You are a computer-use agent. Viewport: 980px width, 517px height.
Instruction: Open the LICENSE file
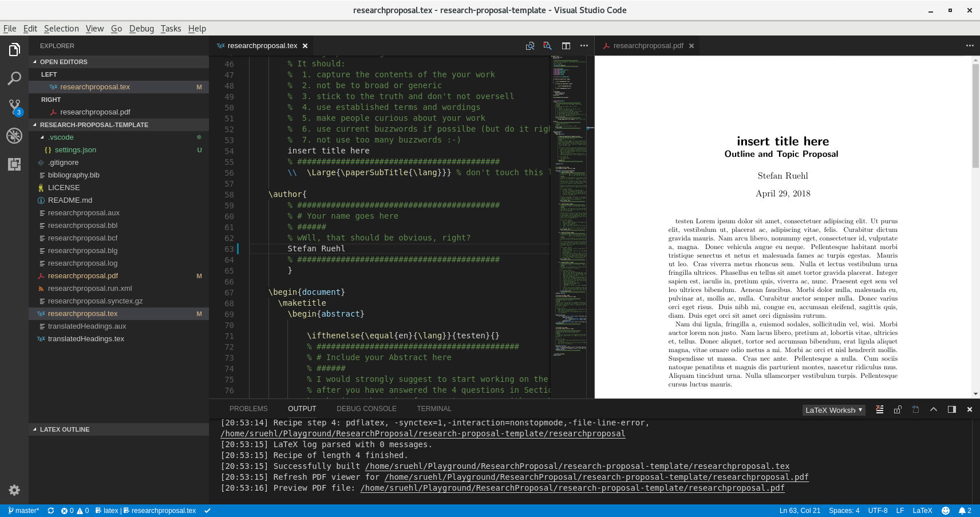(x=118, y=188)
